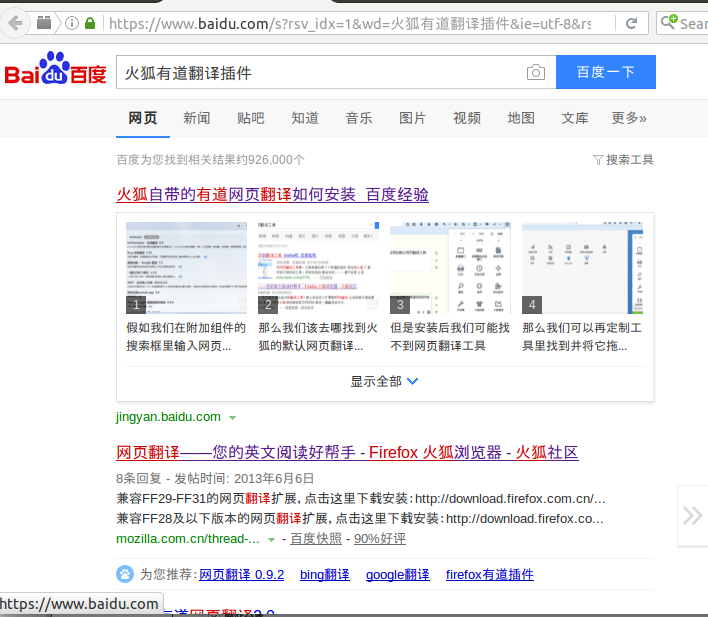Go back with the browser back arrow
The image size is (708, 617).
[x=15, y=23]
